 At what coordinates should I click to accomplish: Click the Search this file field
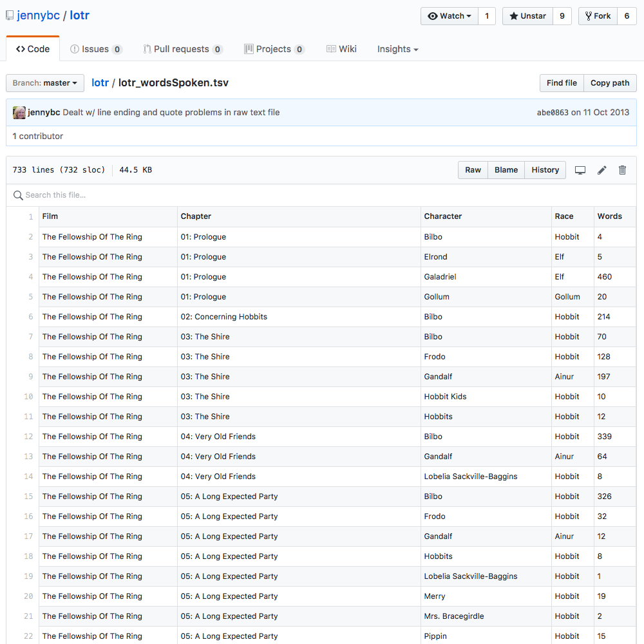click(321, 195)
